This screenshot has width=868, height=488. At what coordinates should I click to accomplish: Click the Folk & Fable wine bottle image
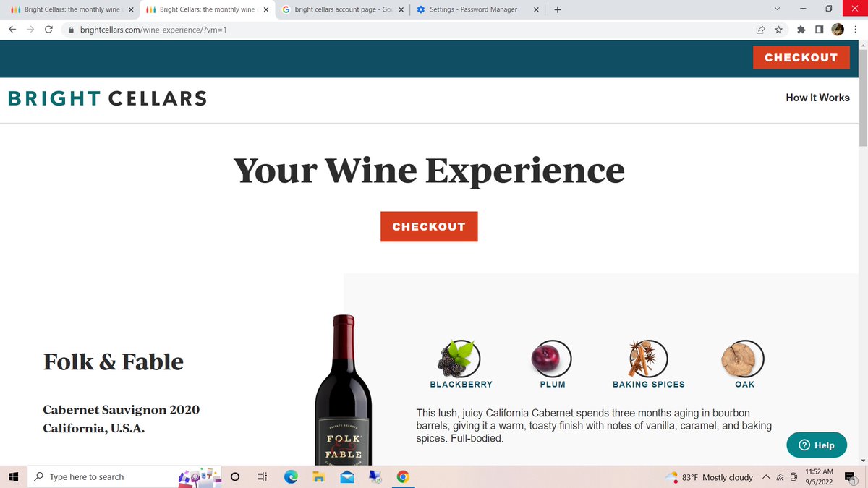pos(344,390)
